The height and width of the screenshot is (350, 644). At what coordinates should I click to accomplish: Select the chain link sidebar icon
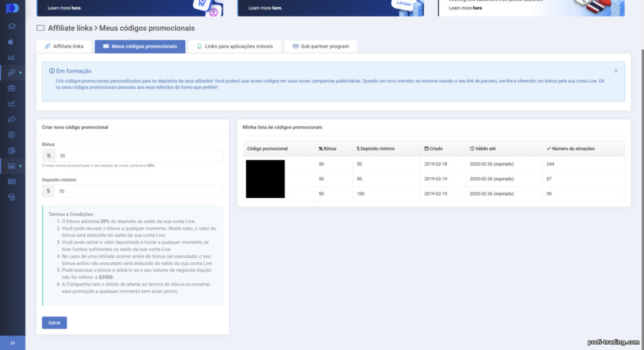(11, 72)
